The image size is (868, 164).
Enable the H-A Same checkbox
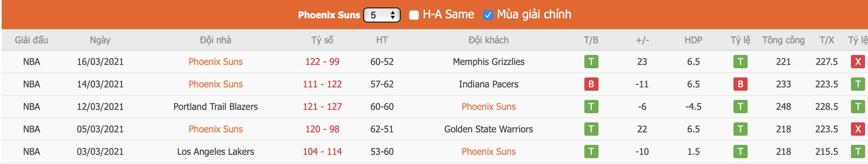414,15
